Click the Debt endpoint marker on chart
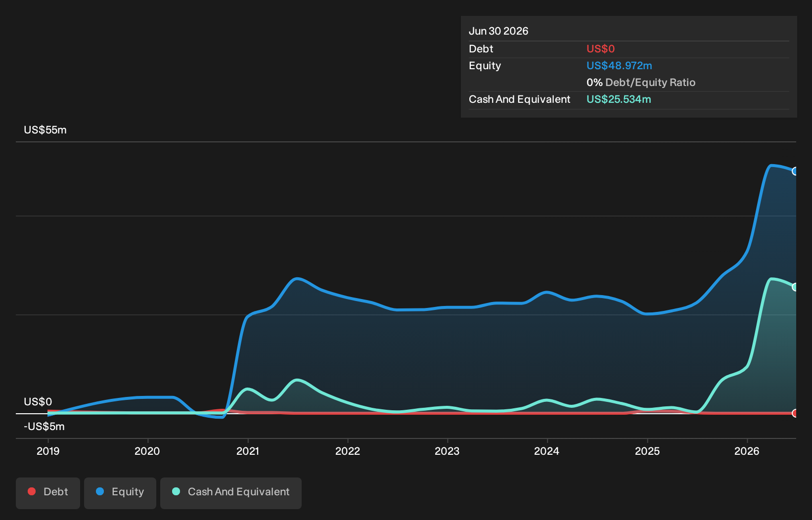Viewport: 812px width, 520px height. (795, 413)
